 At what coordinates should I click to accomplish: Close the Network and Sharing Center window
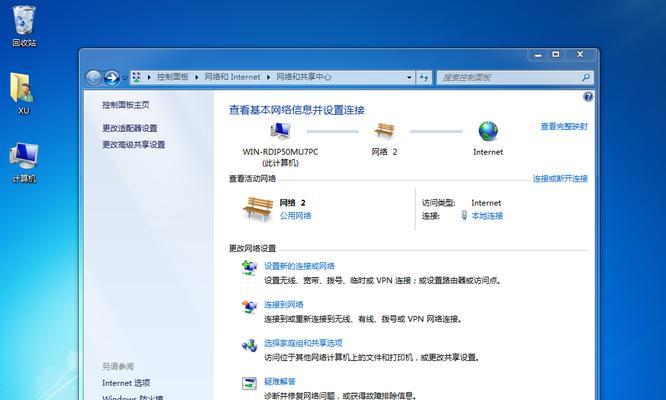tap(580, 55)
